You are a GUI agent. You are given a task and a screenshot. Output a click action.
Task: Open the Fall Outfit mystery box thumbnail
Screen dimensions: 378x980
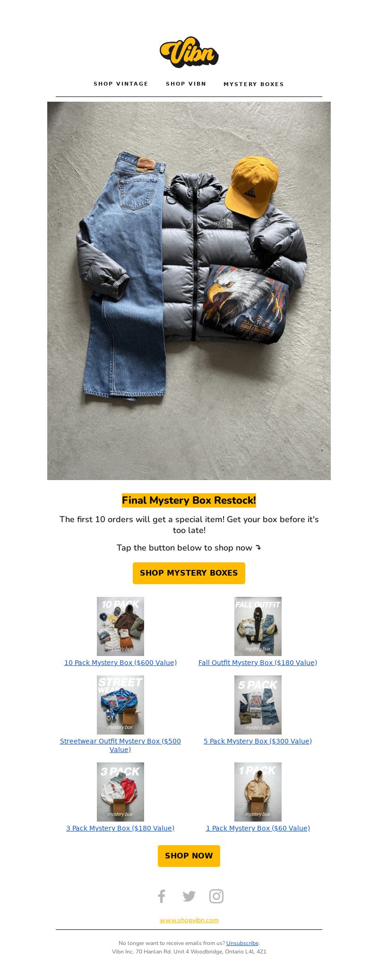tap(258, 626)
